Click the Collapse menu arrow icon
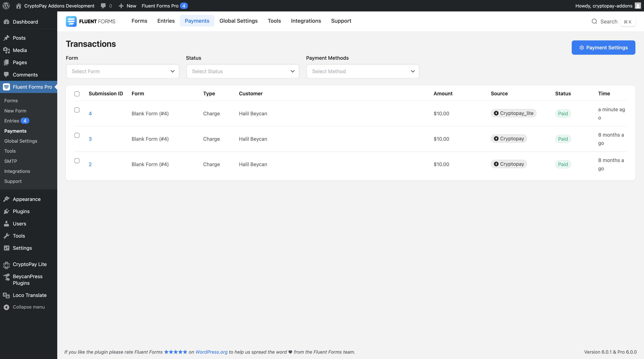The height and width of the screenshot is (359, 644). (x=6, y=307)
